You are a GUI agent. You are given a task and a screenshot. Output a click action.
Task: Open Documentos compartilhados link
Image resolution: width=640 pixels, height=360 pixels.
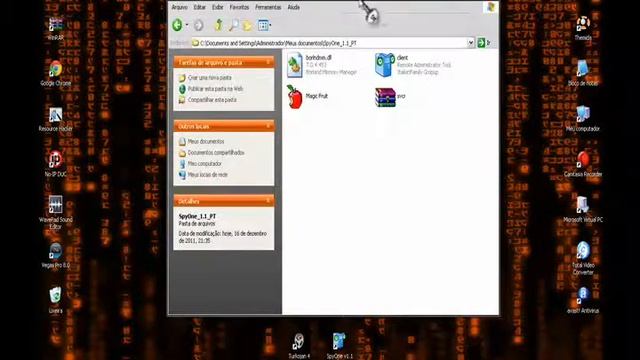click(x=216, y=152)
